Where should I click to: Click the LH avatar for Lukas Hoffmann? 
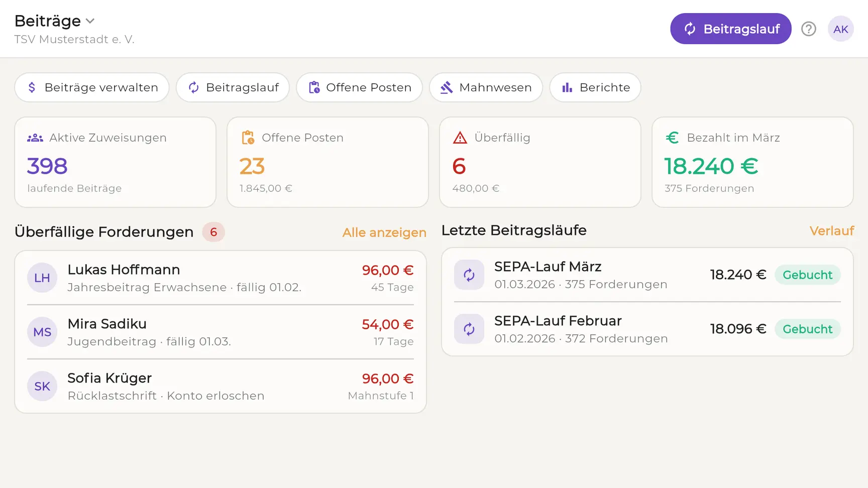click(42, 278)
